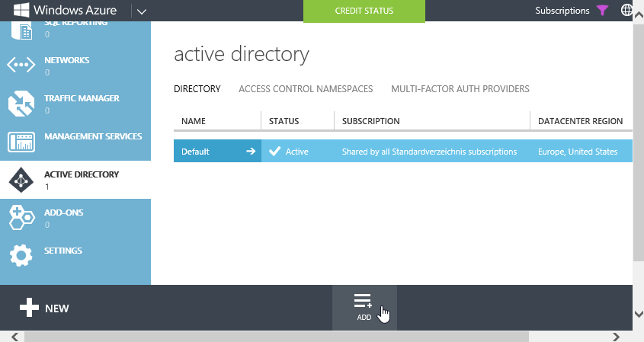Open the Subscriptions filter menu
The image size is (644, 342).
[562, 11]
